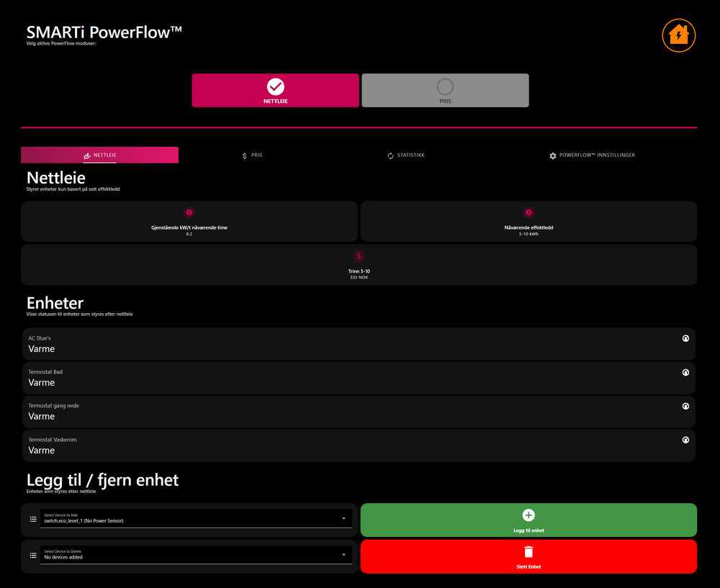Click icon above Trinn 5-10
The width and height of the screenshot is (720, 588).
point(359,256)
